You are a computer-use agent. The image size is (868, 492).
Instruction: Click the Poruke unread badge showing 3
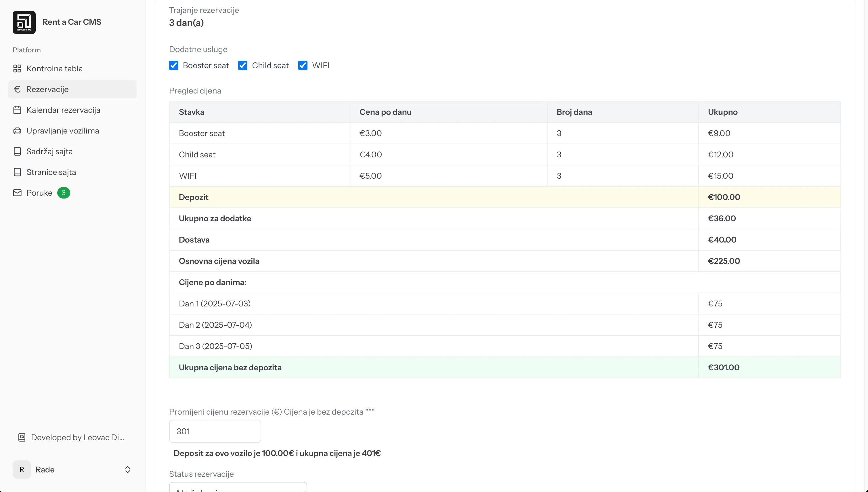click(x=64, y=192)
